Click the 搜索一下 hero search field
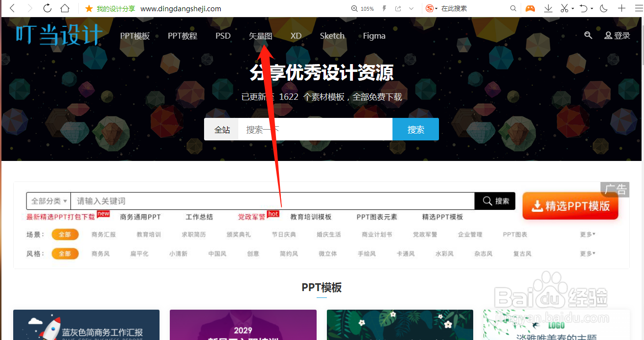This screenshot has width=644, height=340. tap(315, 130)
